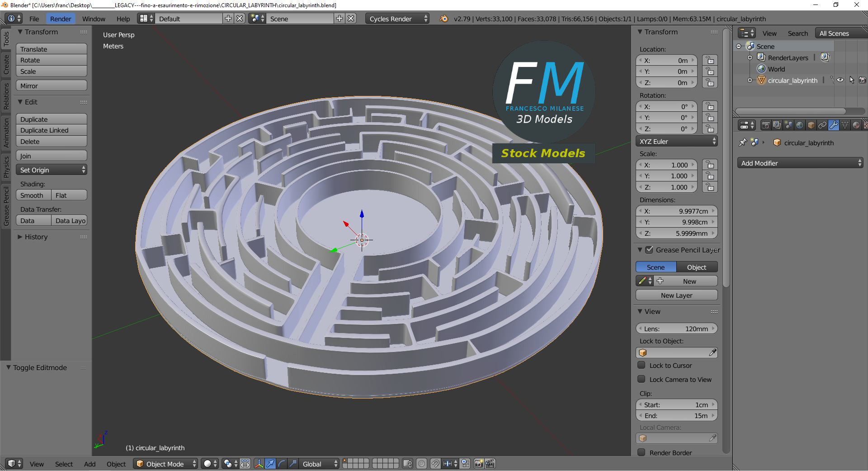Screen dimensions: 868x471
Task: Apply Smooth shading with the Smooth button
Action: point(33,195)
